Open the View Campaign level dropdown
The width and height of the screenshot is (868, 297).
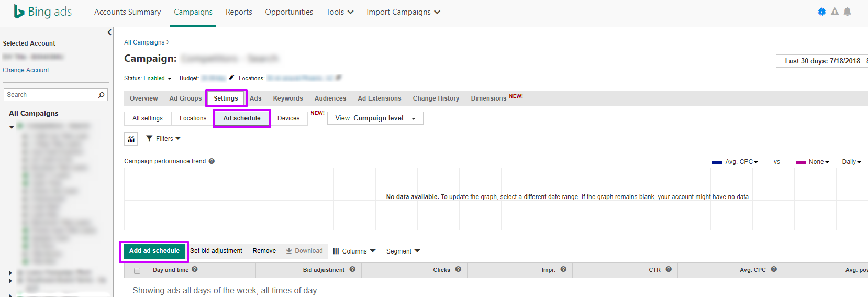pyautogui.click(x=375, y=118)
